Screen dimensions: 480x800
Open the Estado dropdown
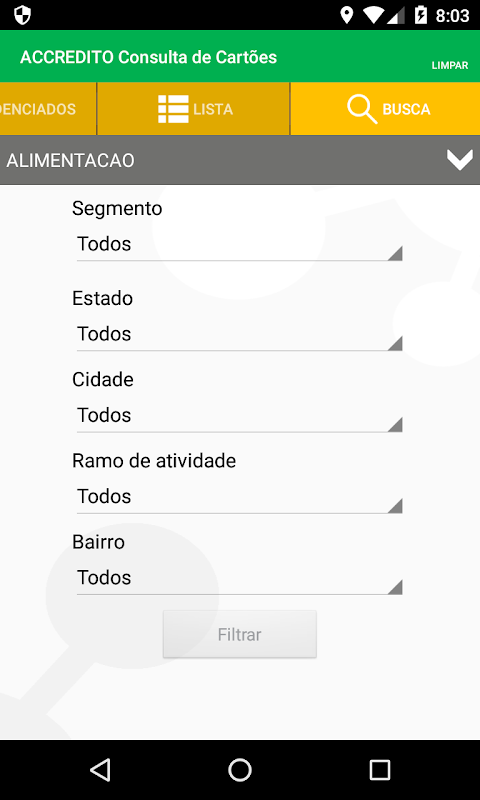(239, 335)
